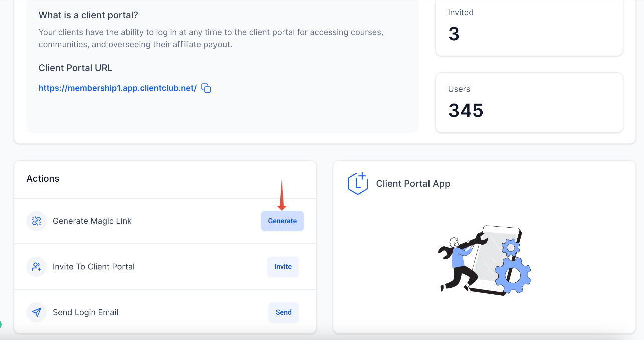Click the Actions panel heading

43,179
